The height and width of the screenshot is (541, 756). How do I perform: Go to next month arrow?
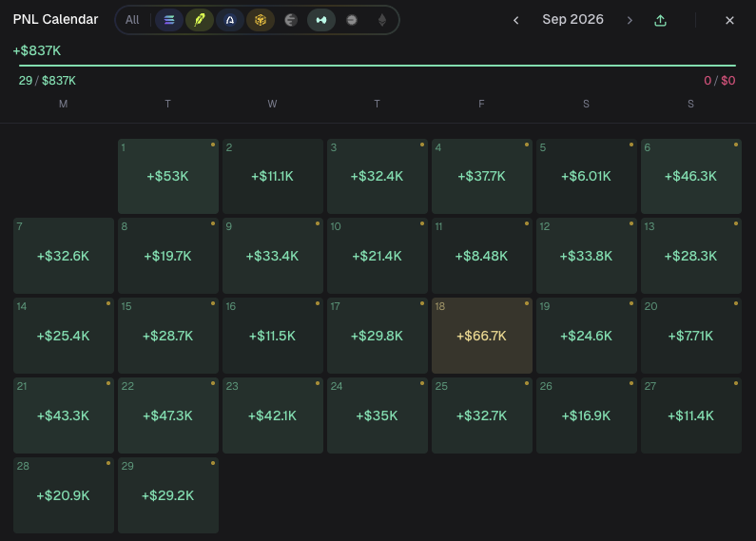click(630, 20)
